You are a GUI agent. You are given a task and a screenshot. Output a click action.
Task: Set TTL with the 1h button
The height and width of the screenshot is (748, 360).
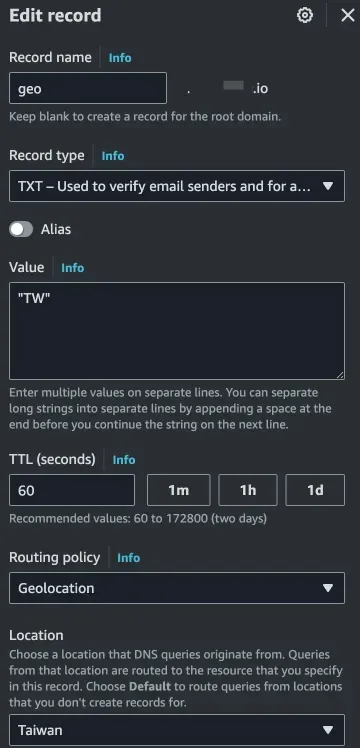click(248, 490)
